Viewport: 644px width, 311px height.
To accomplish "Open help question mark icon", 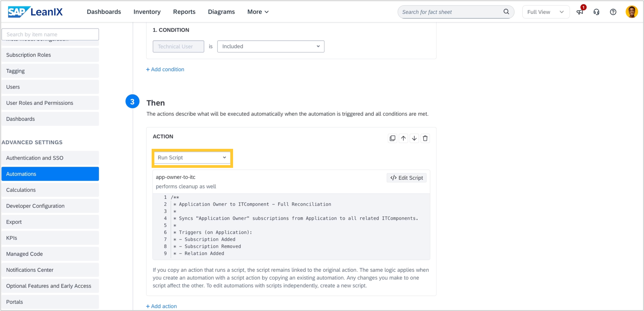I will pos(613,12).
